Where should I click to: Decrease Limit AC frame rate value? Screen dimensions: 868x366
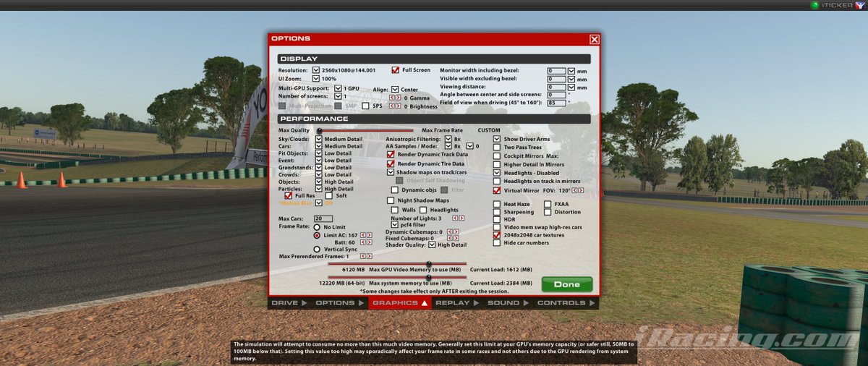coord(363,235)
